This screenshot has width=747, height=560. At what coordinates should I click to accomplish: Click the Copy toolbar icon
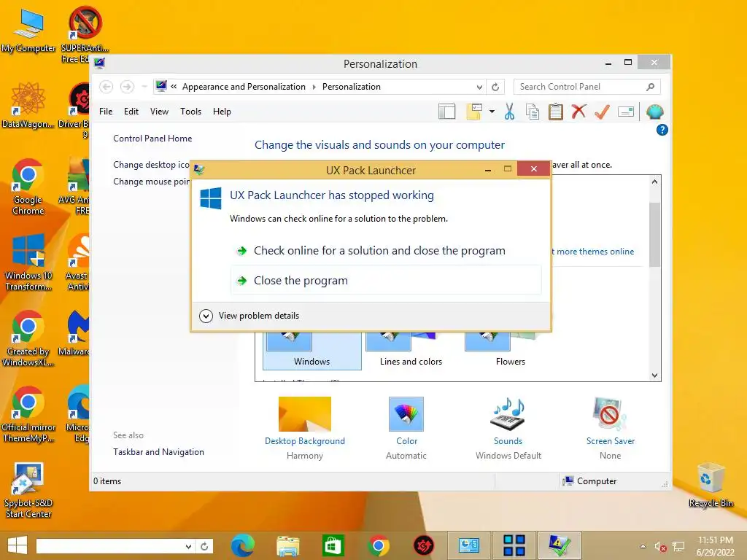[532, 112]
